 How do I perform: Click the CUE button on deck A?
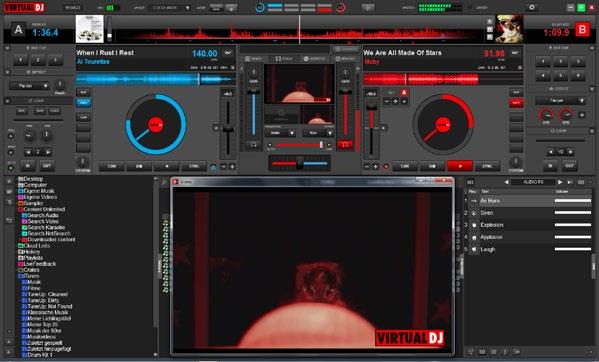click(x=112, y=166)
